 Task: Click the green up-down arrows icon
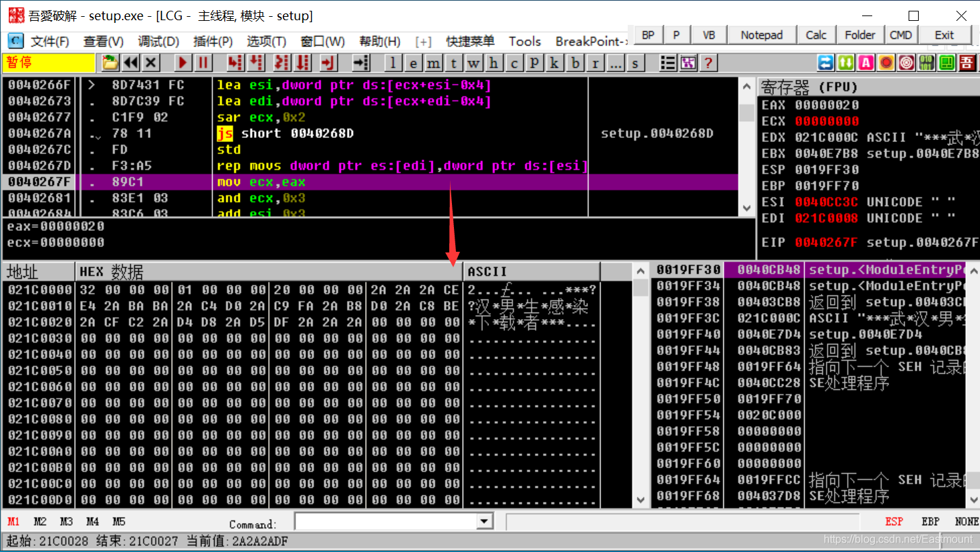846,63
